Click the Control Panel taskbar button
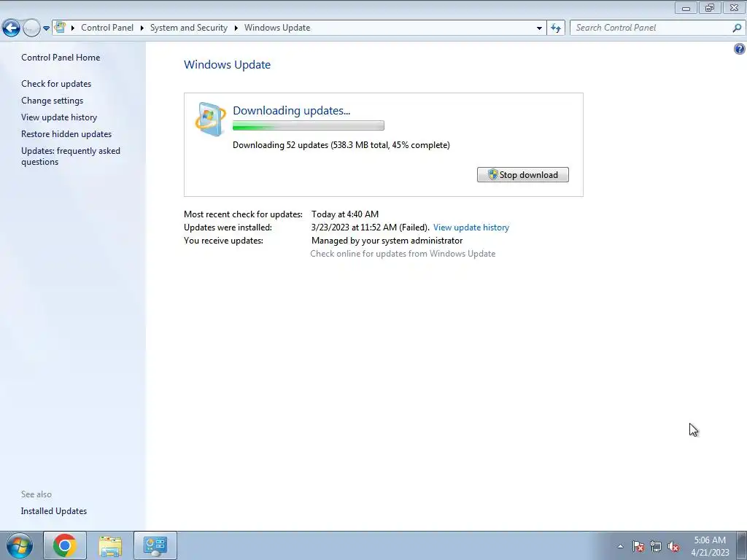This screenshot has width=747, height=560. pos(155,545)
